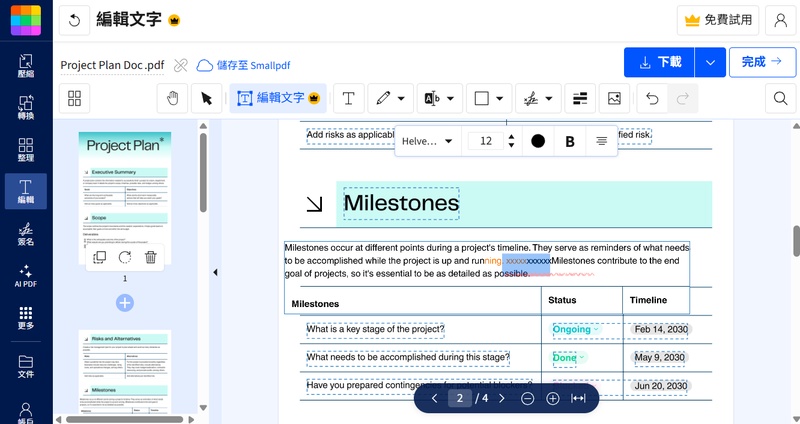The image size is (800, 424).
Task: Open the black text color picker
Action: (x=538, y=141)
